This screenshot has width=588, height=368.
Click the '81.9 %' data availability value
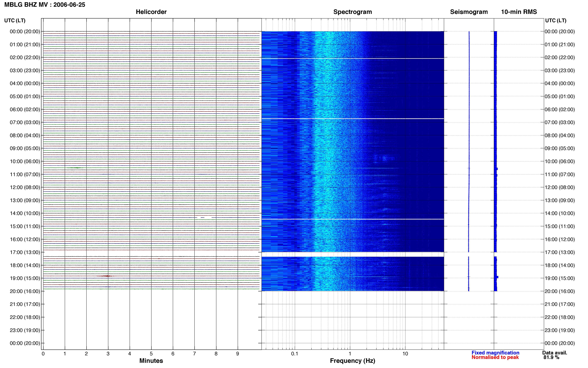coord(551,357)
